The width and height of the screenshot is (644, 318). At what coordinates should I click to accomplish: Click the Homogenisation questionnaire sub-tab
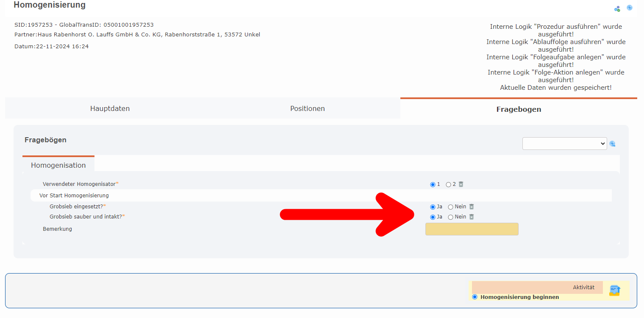click(58, 165)
